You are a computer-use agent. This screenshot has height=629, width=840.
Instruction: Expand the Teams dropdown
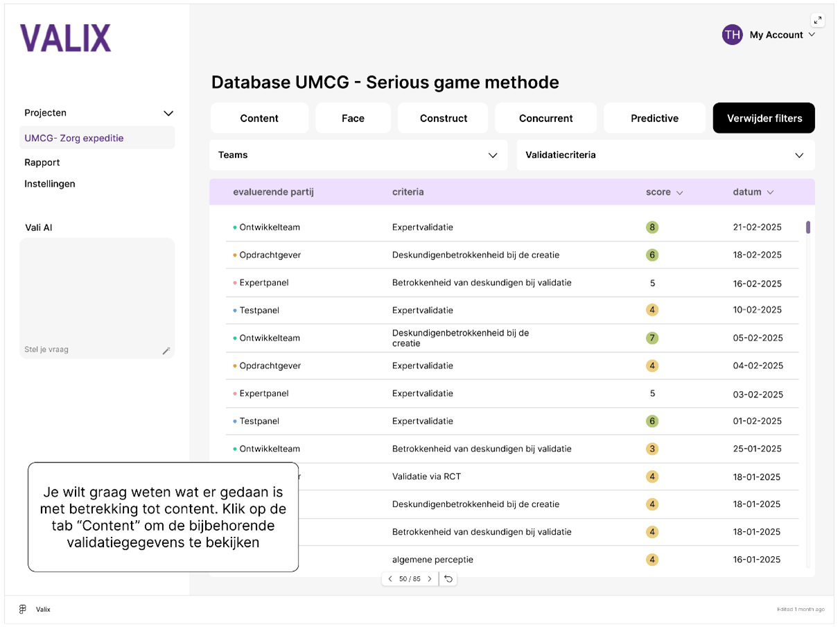pos(493,155)
